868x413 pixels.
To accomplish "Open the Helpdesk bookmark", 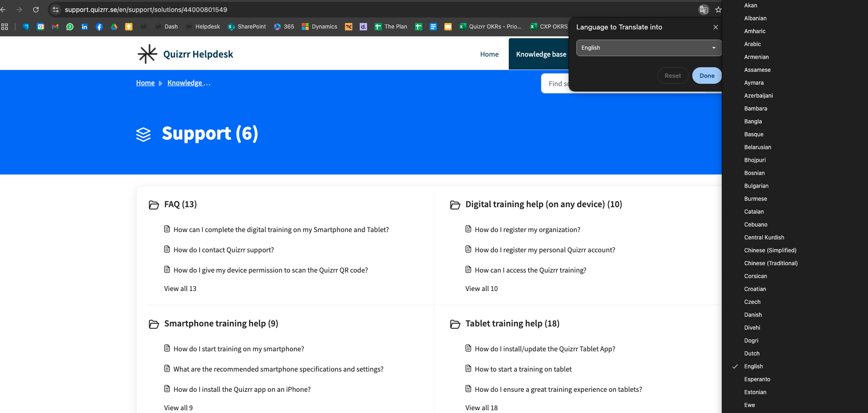I will click(x=203, y=27).
